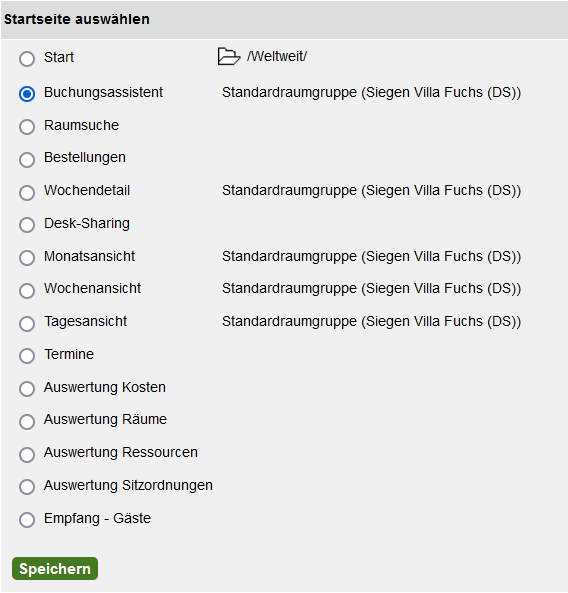Select the Auswertung Räume radio button

[27, 421]
